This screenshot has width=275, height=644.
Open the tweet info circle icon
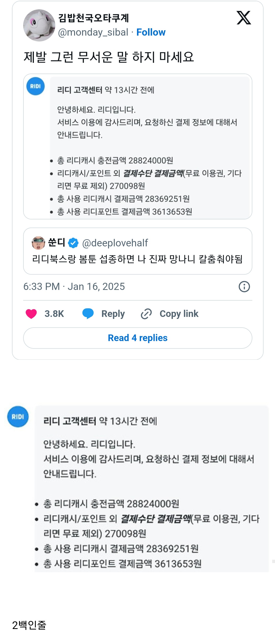pos(244,287)
